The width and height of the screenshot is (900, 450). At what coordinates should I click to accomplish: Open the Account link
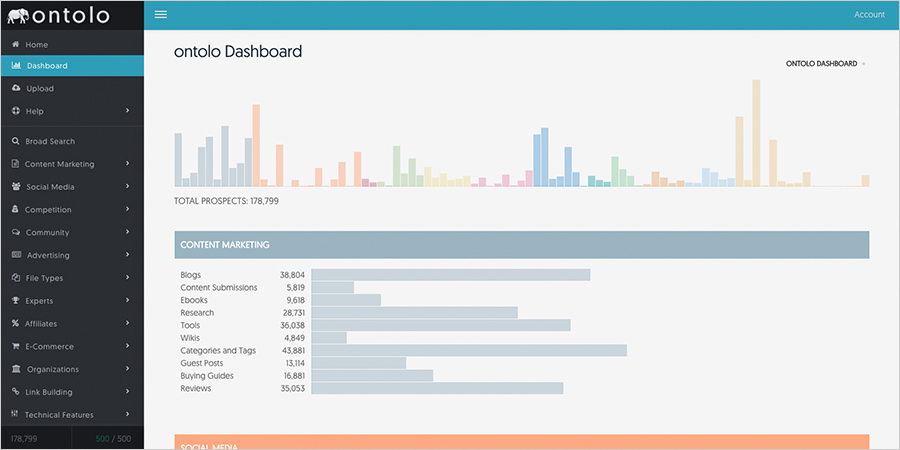(x=869, y=15)
